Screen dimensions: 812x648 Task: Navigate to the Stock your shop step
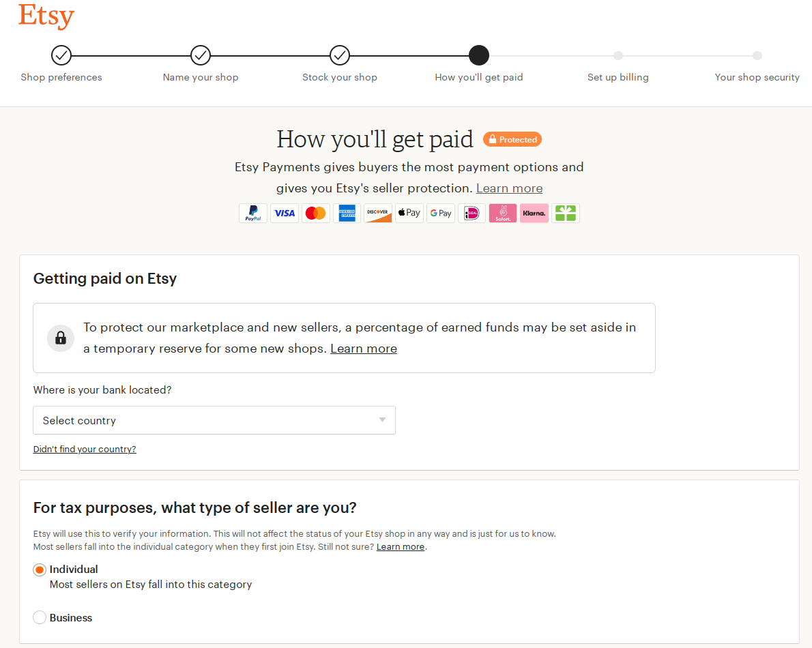click(x=339, y=55)
